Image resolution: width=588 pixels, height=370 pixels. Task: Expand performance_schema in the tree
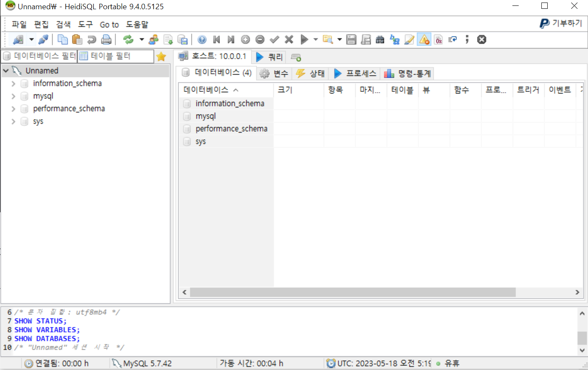point(13,109)
